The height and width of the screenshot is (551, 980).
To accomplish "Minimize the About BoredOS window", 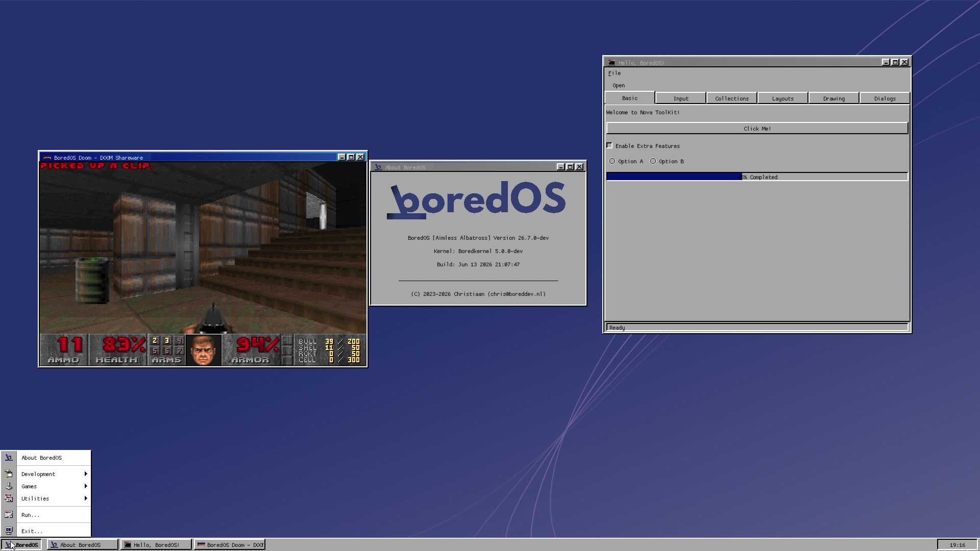I will point(561,167).
